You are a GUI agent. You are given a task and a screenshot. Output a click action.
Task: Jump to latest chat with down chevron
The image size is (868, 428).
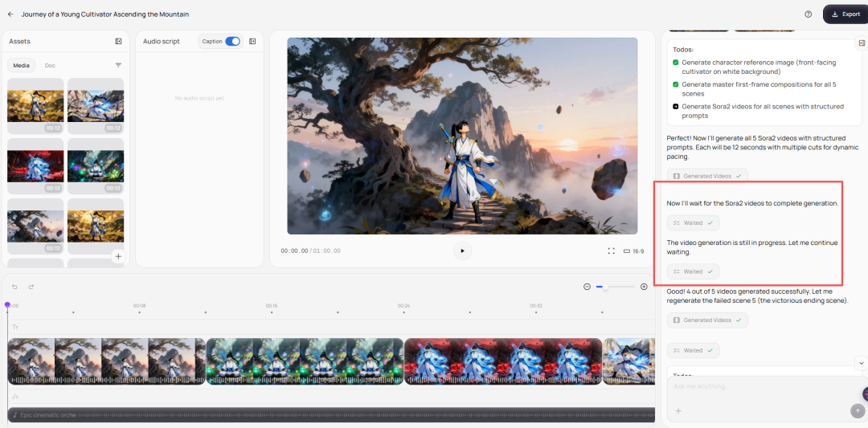pyautogui.click(x=861, y=363)
